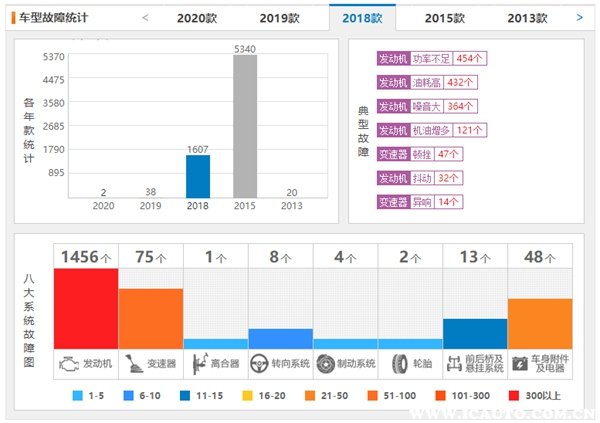Open the 2015款 model year tab
The height and width of the screenshot is (423, 600).
pos(444,18)
